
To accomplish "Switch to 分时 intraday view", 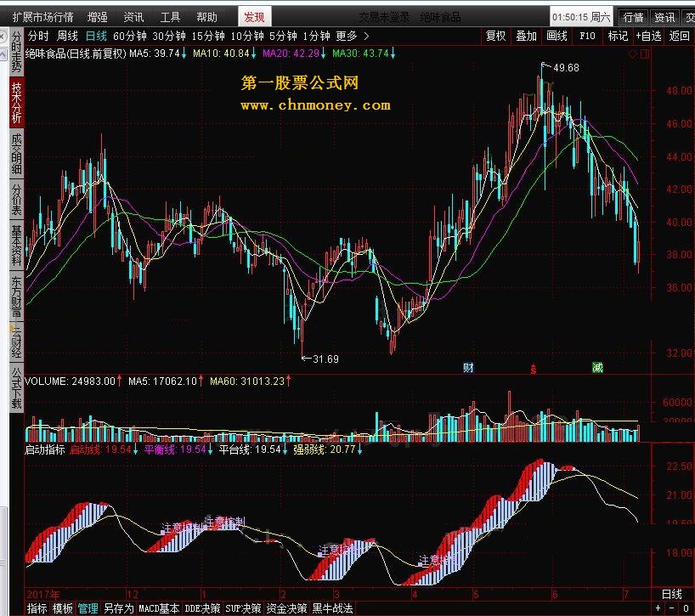I will tap(38, 36).
